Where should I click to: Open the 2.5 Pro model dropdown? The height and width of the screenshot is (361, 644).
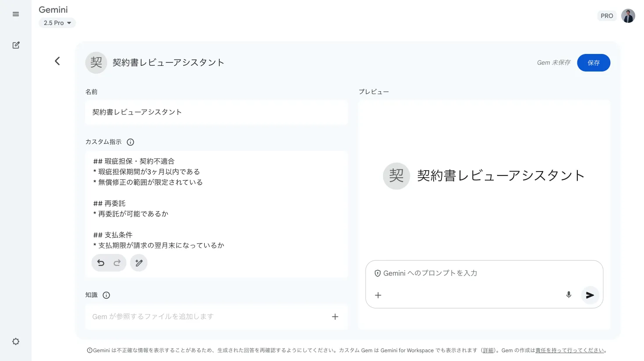coord(57,23)
